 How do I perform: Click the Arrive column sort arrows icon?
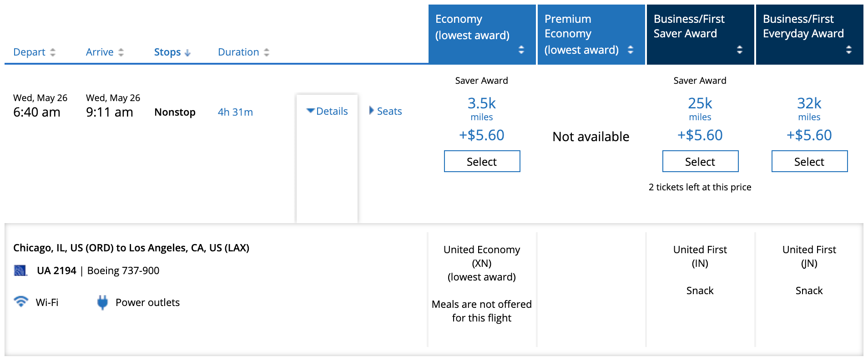point(121,52)
